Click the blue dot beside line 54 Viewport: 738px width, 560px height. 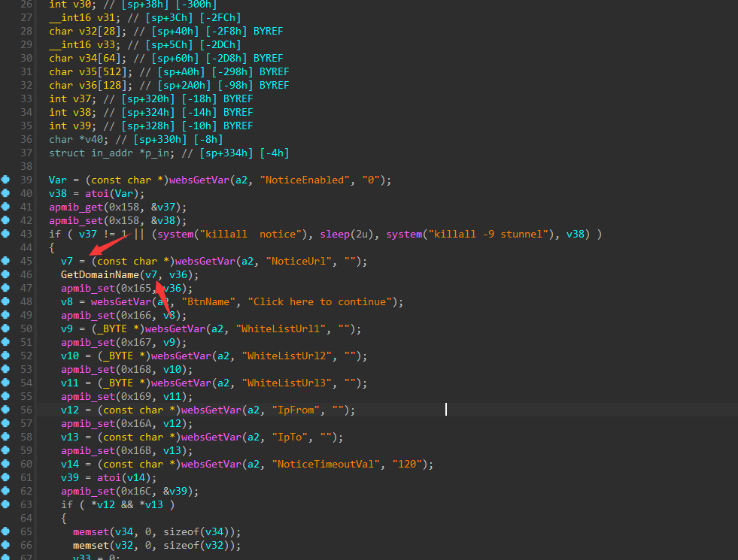(x=5, y=383)
